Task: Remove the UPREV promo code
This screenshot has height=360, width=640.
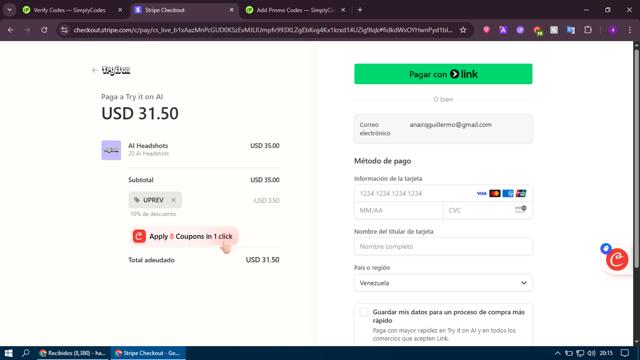Action: pos(173,200)
